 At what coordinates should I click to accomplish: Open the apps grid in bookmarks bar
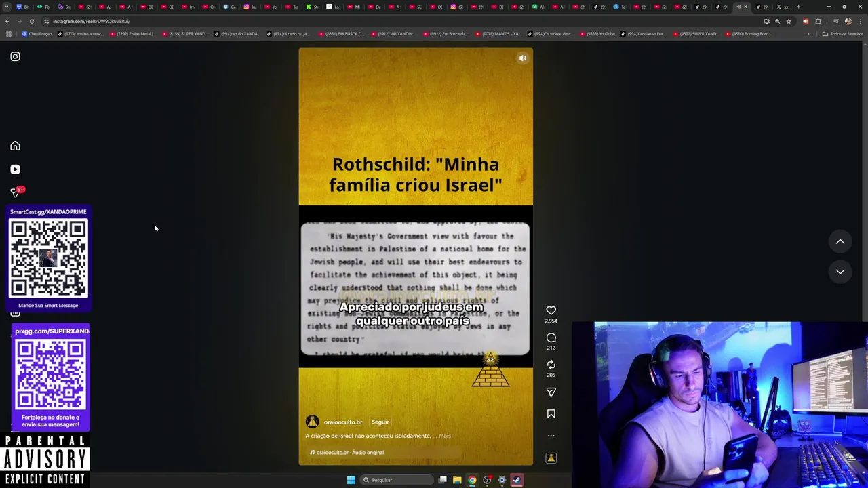pyautogui.click(x=8, y=34)
